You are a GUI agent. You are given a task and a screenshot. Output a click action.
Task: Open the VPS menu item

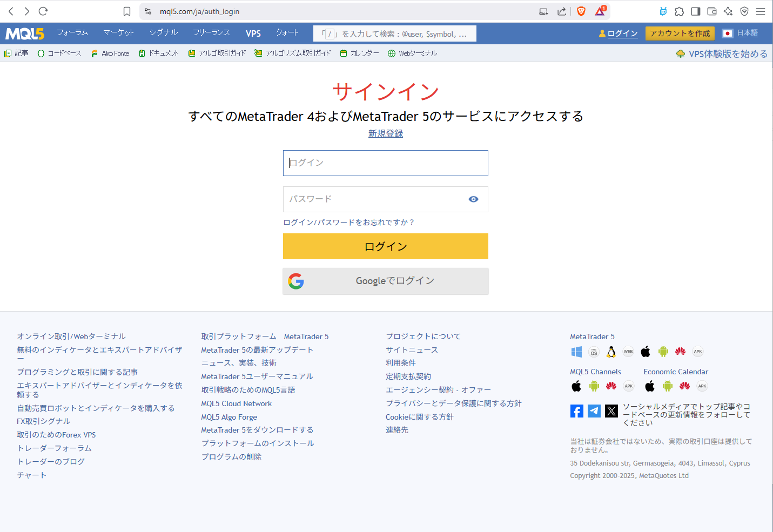pyautogui.click(x=253, y=33)
